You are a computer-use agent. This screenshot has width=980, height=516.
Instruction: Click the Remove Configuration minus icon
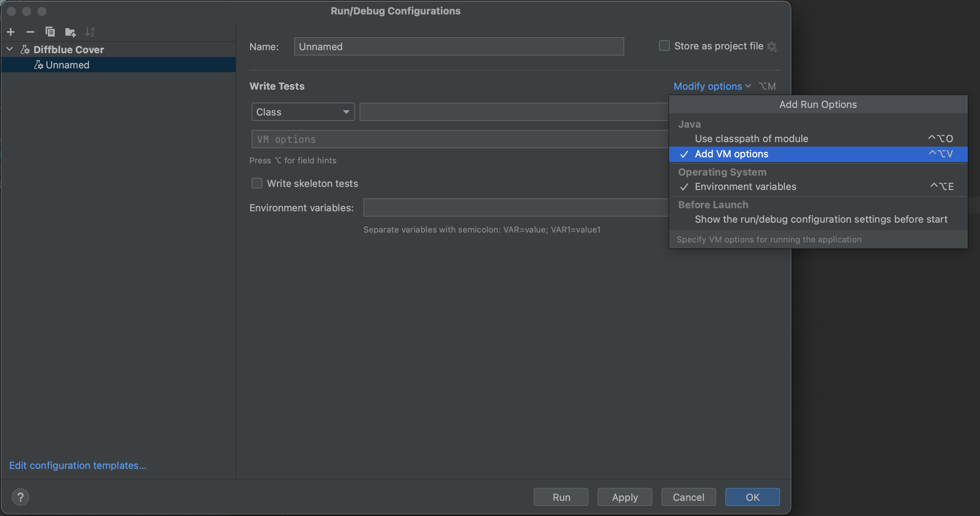(x=30, y=32)
